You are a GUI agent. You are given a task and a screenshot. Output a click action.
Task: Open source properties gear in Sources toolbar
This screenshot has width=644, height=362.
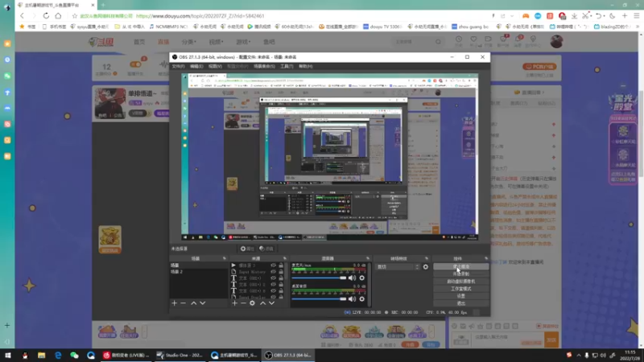[252, 303]
